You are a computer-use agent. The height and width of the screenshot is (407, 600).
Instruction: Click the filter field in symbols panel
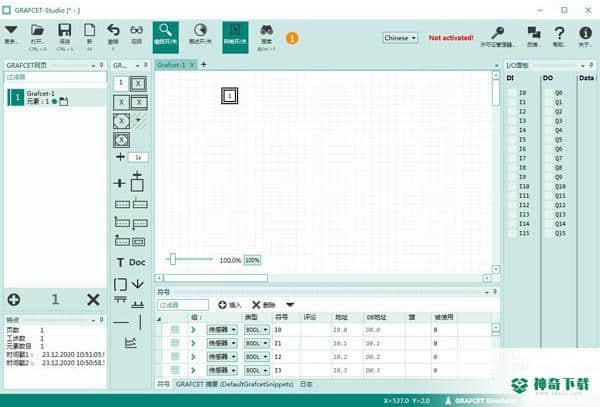click(183, 305)
